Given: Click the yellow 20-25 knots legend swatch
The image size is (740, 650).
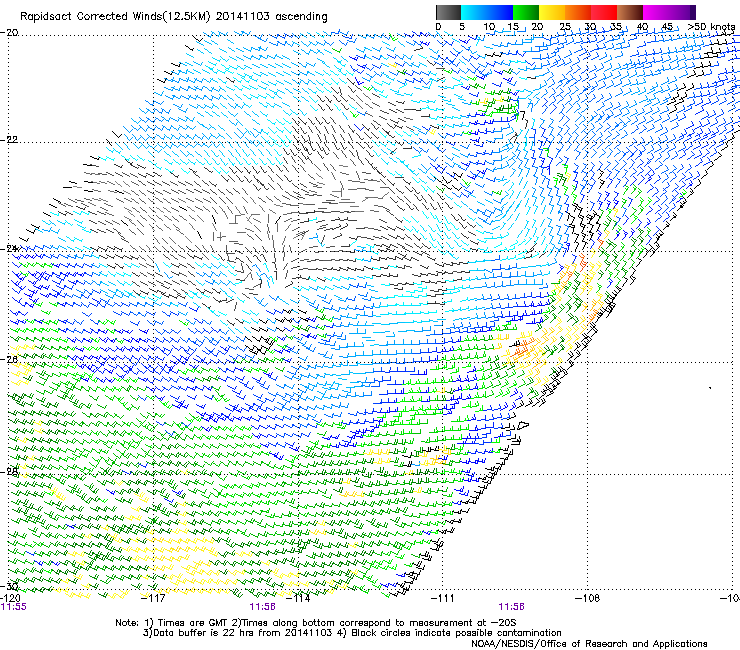Looking at the screenshot, I should pyautogui.click(x=552, y=12).
